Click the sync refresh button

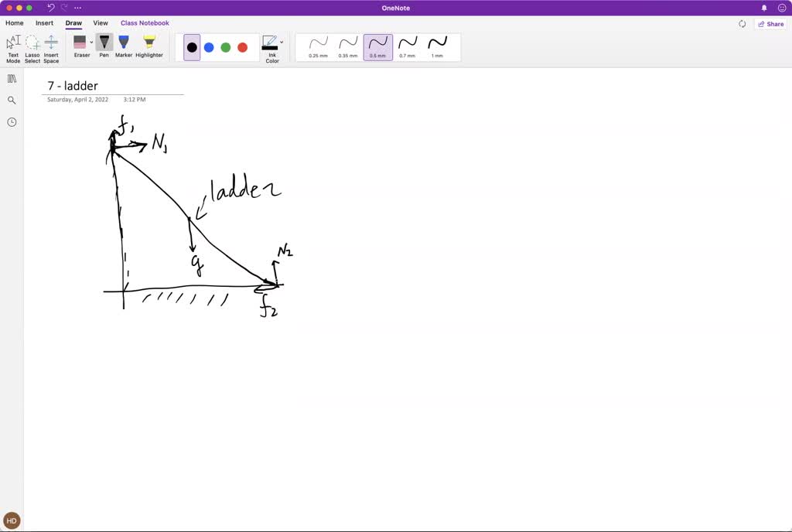(x=742, y=23)
